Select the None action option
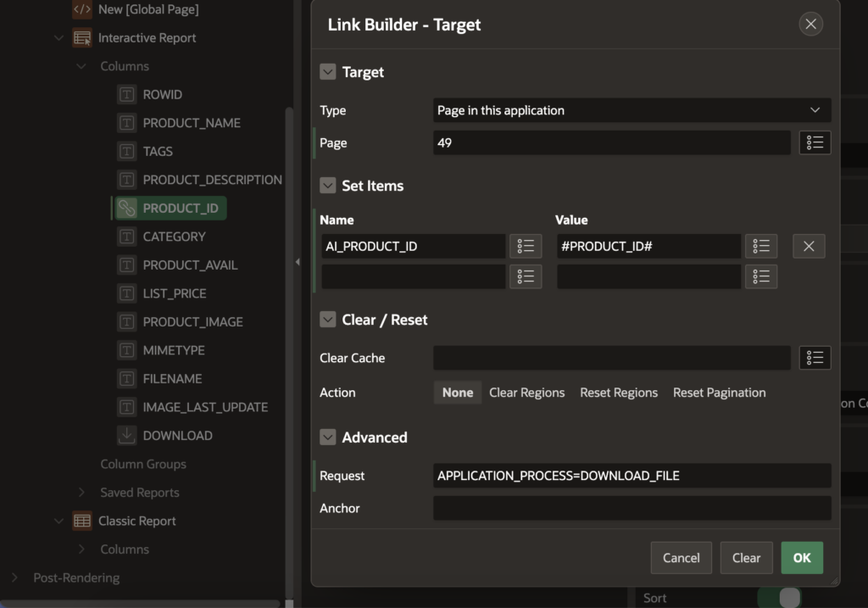868x608 pixels. pyautogui.click(x=458, y=393)
